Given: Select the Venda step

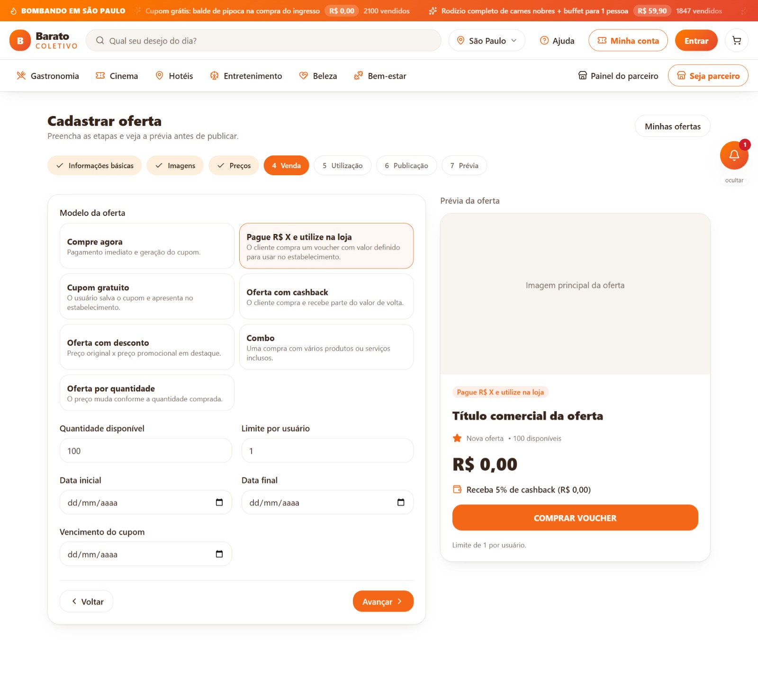Looking at the screenshot, I should coord(286,165).
